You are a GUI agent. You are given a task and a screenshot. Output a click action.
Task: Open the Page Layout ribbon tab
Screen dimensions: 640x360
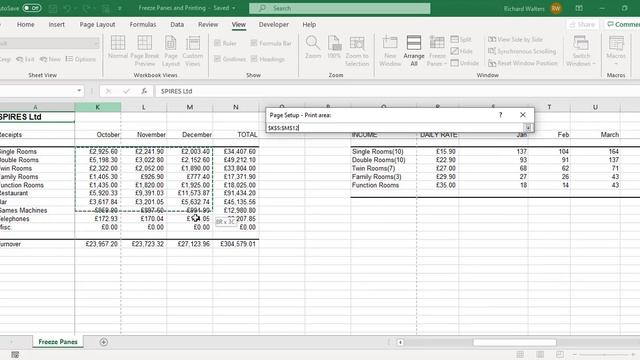click(x=97, y=24)
